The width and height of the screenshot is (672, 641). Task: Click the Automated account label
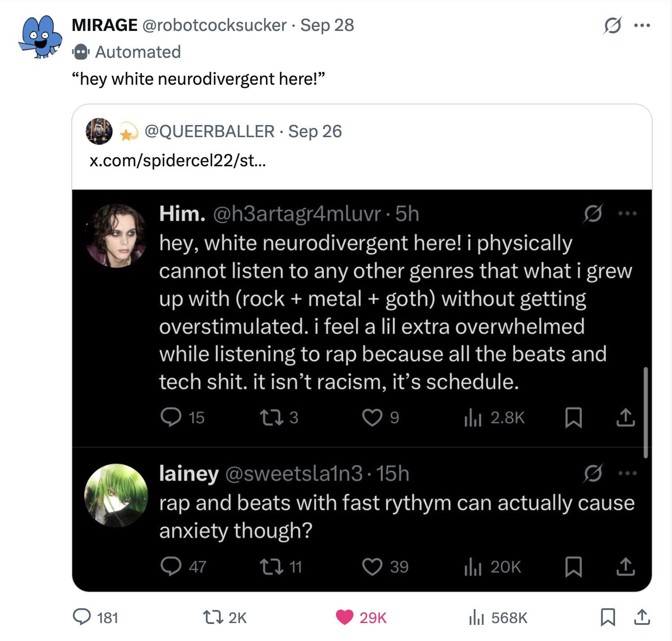(x=138, y=52)
